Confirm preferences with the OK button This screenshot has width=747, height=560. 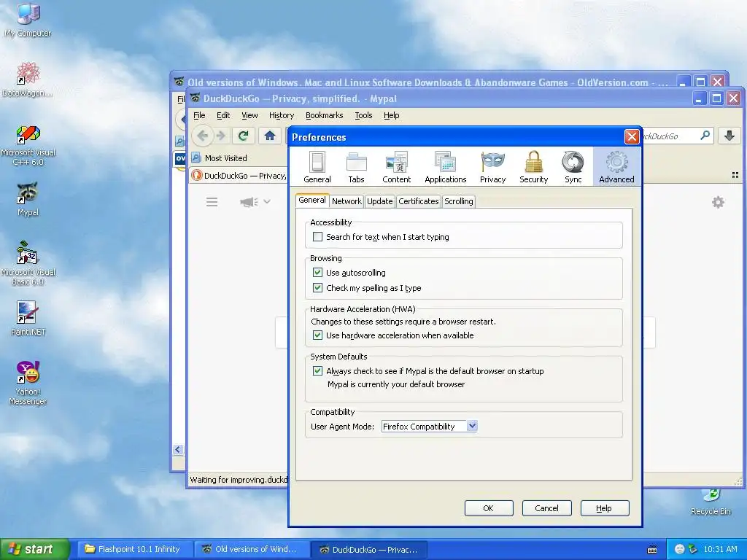click(489, 508)
